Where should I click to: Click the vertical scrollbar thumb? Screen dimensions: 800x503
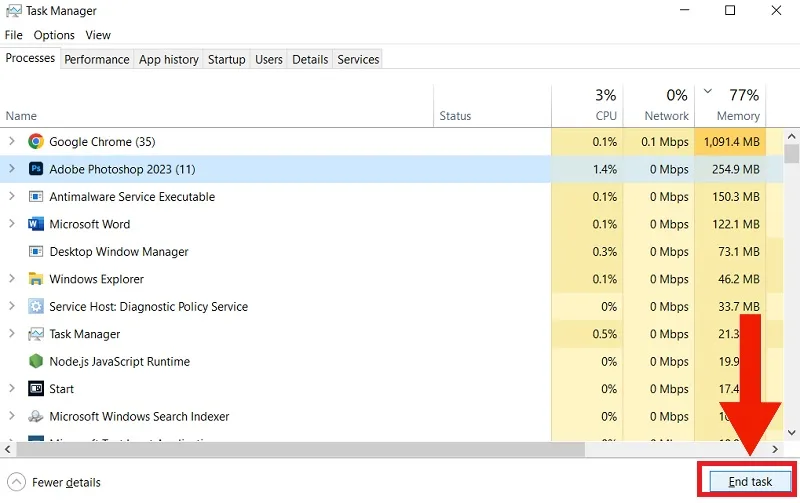(791, 154)
